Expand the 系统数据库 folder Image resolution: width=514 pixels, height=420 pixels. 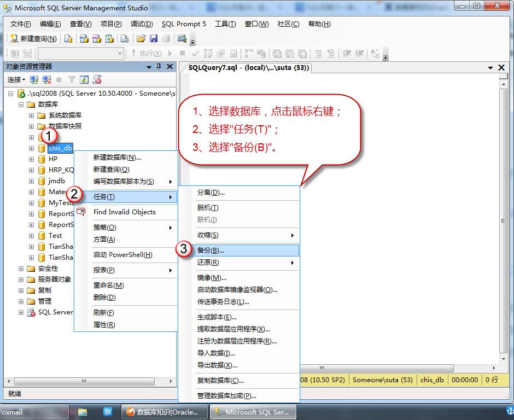31,115
